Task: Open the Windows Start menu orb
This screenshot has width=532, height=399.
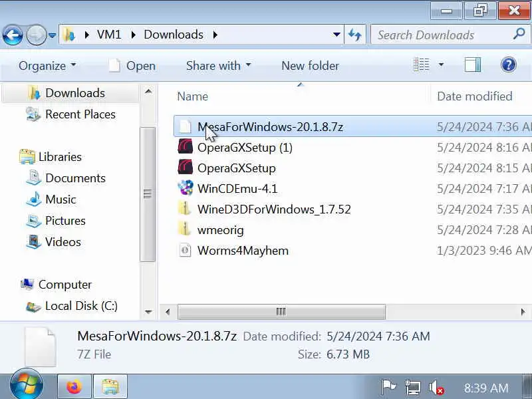Action: point(27,385)
